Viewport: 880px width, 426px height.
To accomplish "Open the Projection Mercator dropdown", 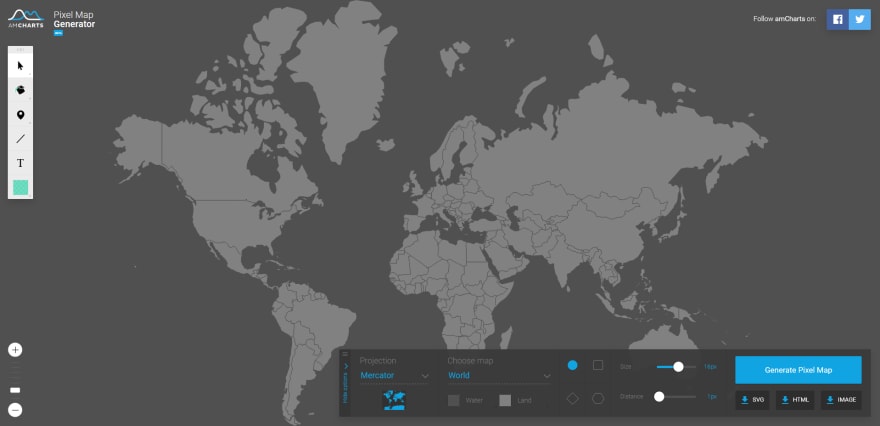I will point(395,375).
